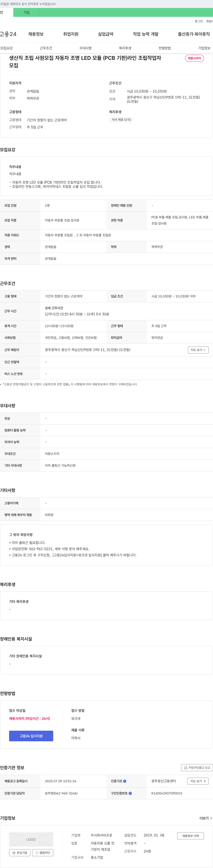The image size is (213, 868).
Task: Click the 식사 제공 (1식) benefit tag
Action: [x=121, y=120]
